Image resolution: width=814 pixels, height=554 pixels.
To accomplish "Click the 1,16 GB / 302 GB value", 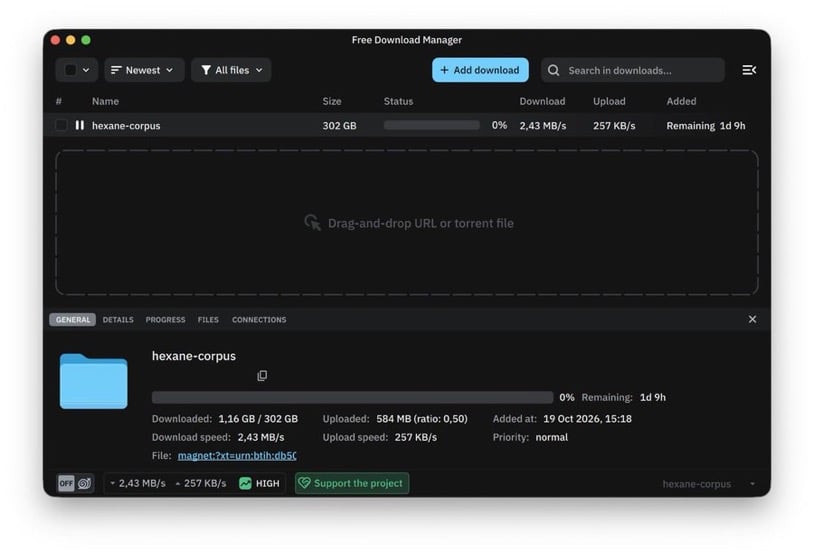I will pos(258,419).
